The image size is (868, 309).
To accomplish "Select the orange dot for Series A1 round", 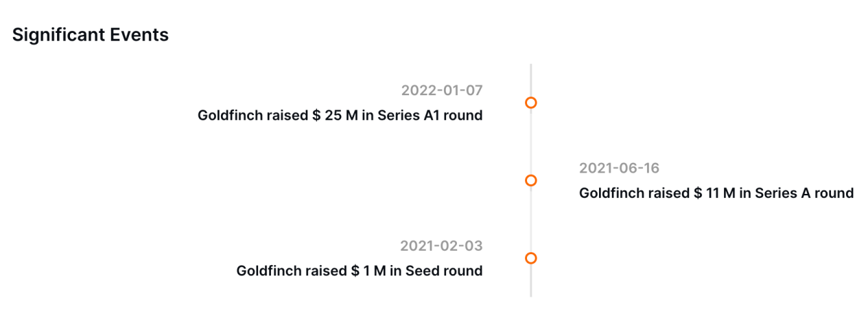I will click(x=530, y=103).
